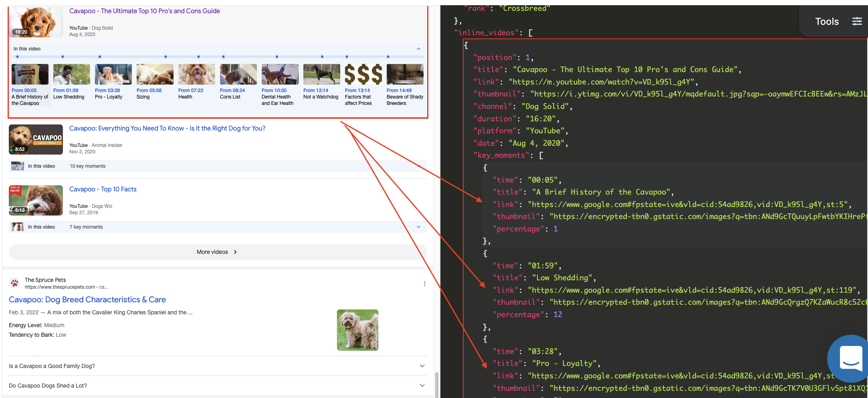Open the three-dot options menu on Spruce Pets result
The height and width of the screenshot is (398, 868).
[x=425, y=283]
